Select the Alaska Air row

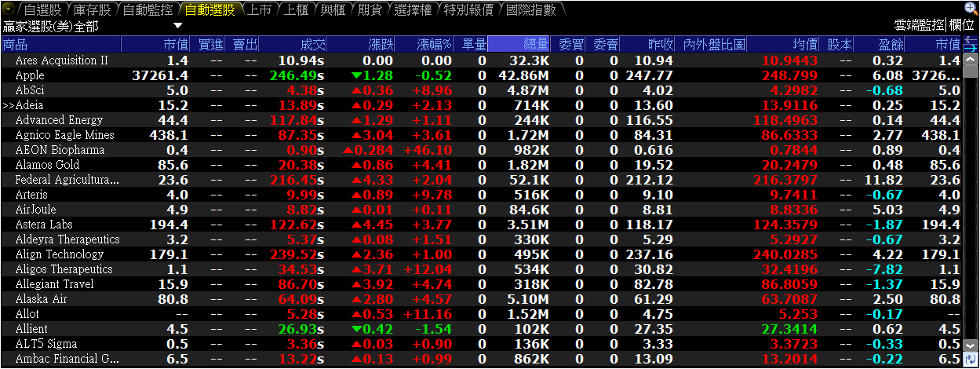pyautogui.click(x=482, y=299)
